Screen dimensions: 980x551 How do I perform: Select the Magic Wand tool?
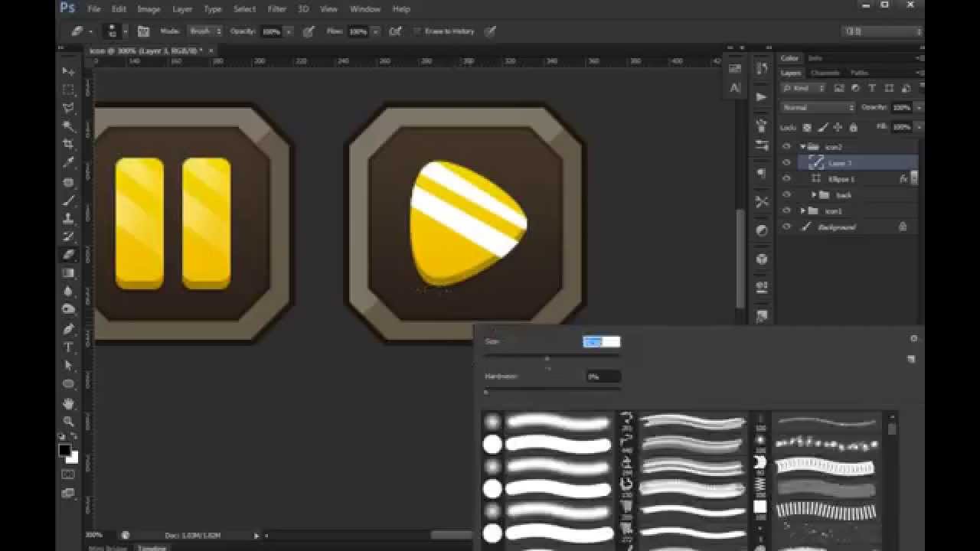coord(69,126)
